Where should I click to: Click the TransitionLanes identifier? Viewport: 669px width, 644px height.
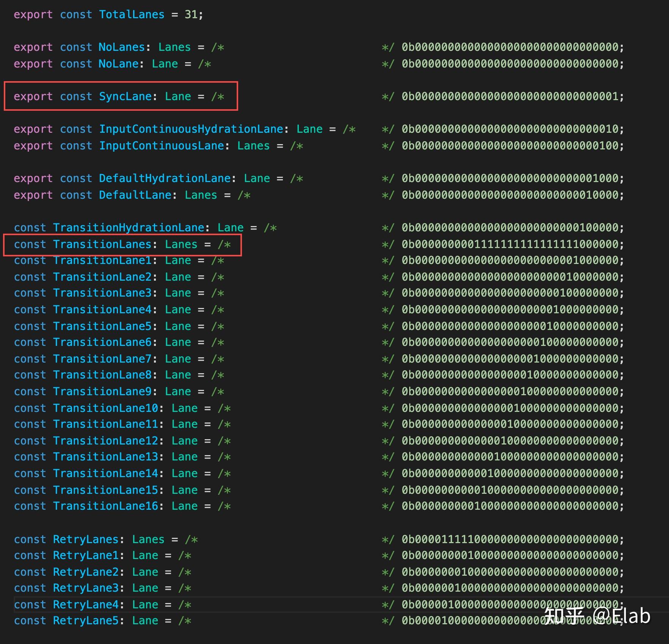tap(102, 245)
